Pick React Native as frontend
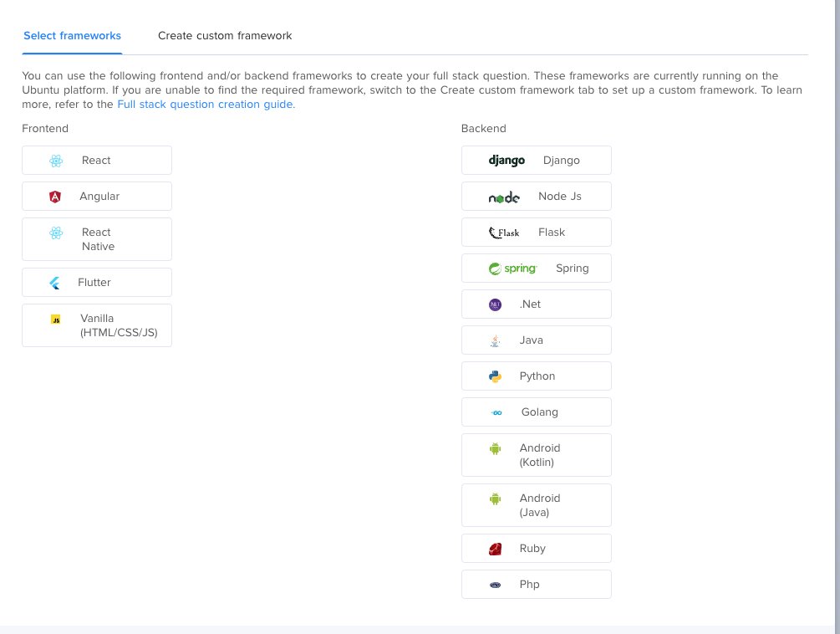 click(x=97, y=239)
